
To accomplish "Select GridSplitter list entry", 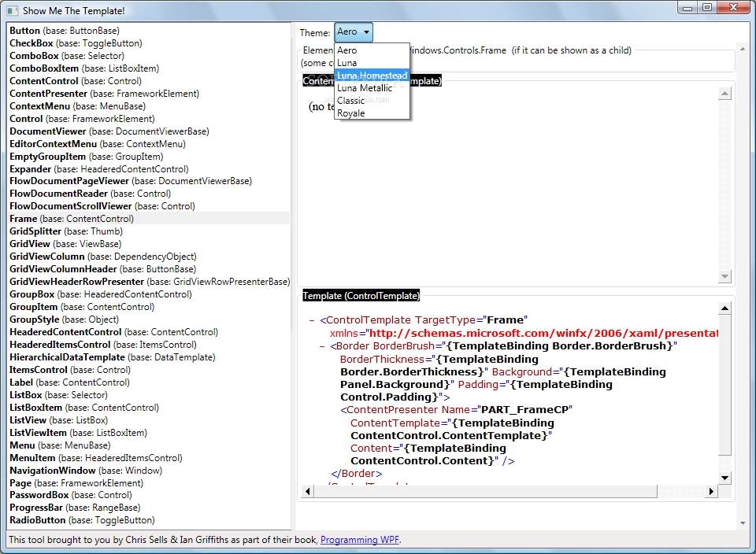I will click(150, 231).
